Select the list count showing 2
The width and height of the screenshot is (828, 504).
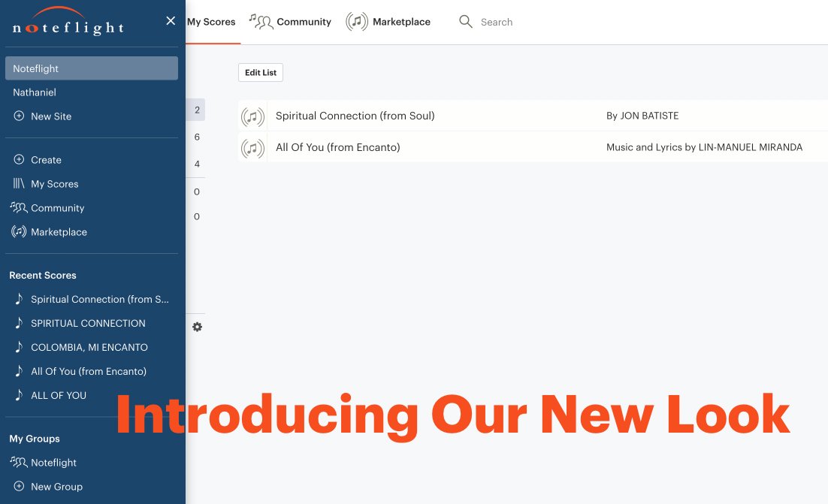[x=196, y=110]
